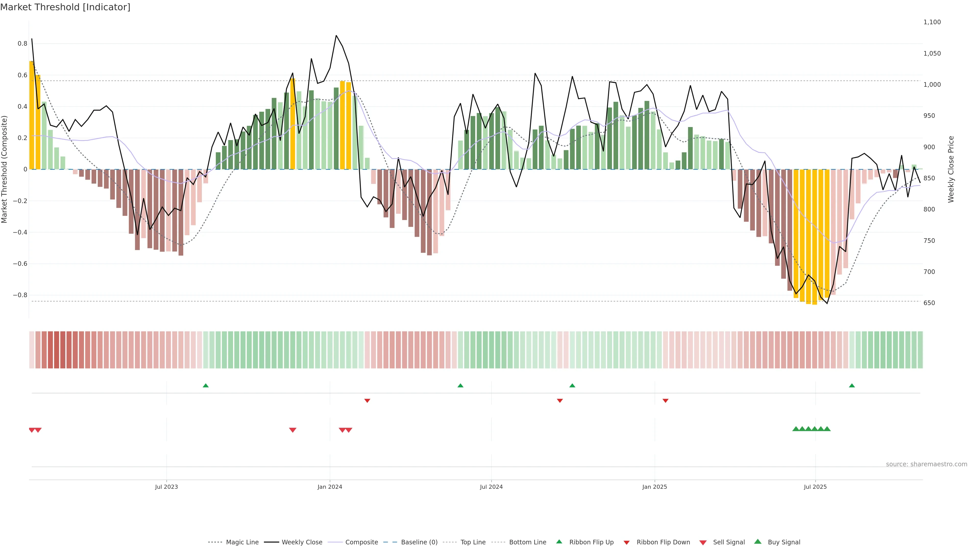Click the Jul 2024 x-axis label
The image size is (980, 551).
click(x=491, y=487)
